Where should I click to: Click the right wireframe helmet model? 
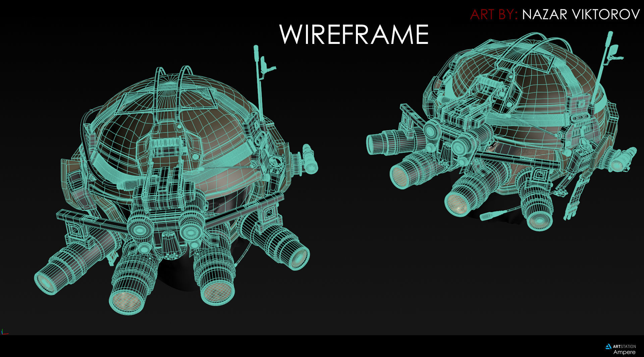pyautogui.click(x=501, y=131)
